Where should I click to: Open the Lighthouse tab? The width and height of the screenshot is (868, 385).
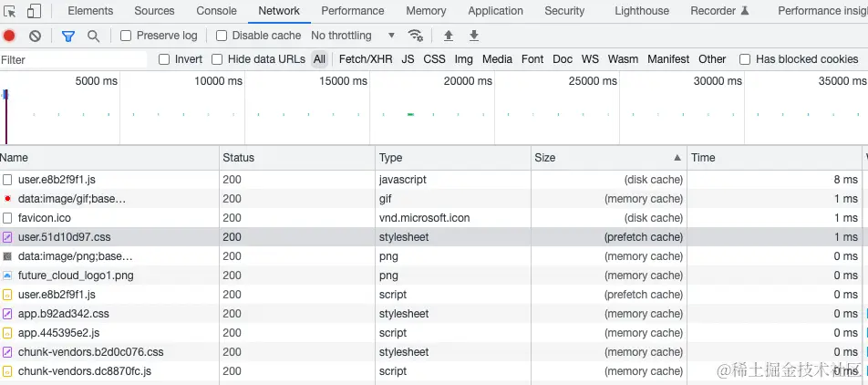[x=642, y=11]
